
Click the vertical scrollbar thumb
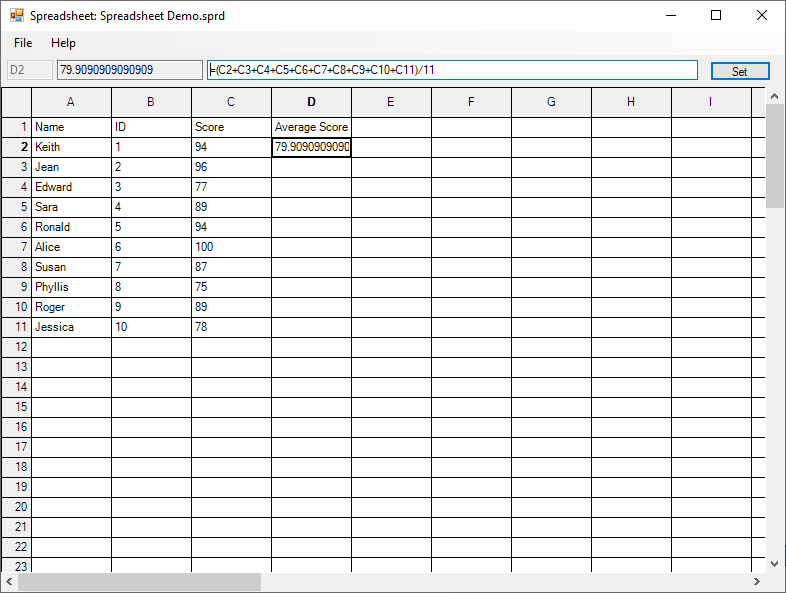click(774, 156)
